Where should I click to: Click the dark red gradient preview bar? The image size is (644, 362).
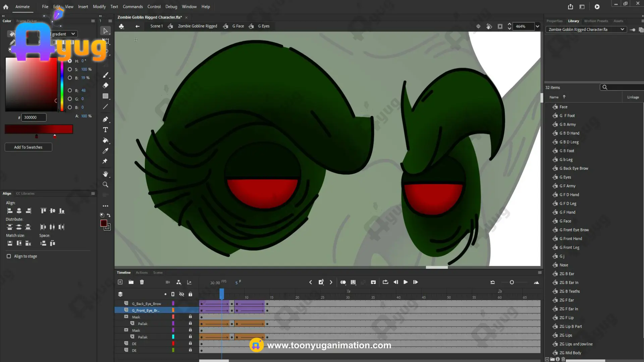pyautogui.click(x=39, y=129)
